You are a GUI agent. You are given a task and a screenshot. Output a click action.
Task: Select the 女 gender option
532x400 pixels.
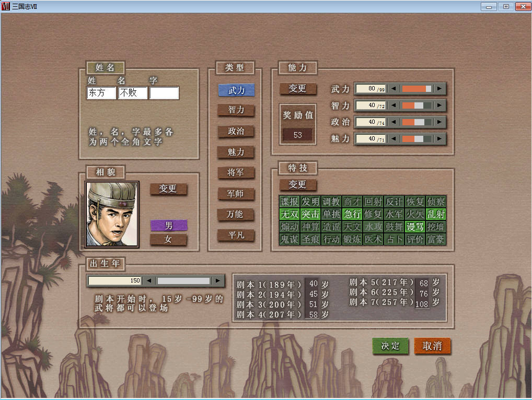coord(168,240)
